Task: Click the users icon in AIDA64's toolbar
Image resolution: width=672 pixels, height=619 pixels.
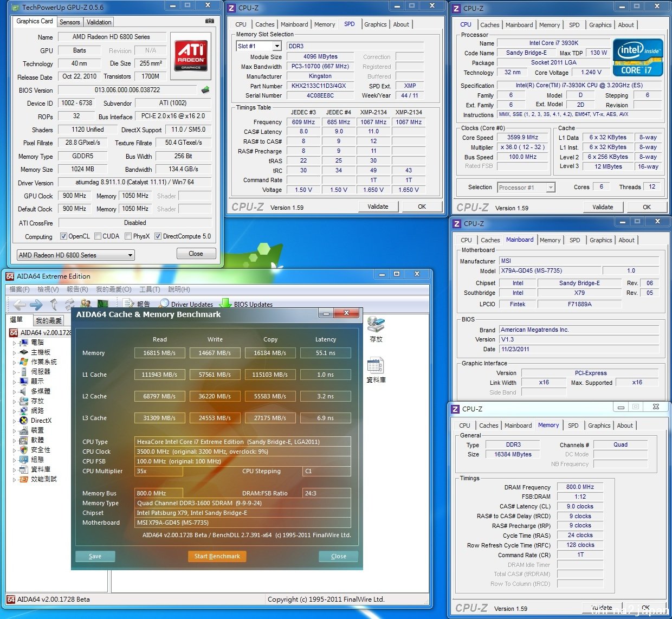Action: 86,304
